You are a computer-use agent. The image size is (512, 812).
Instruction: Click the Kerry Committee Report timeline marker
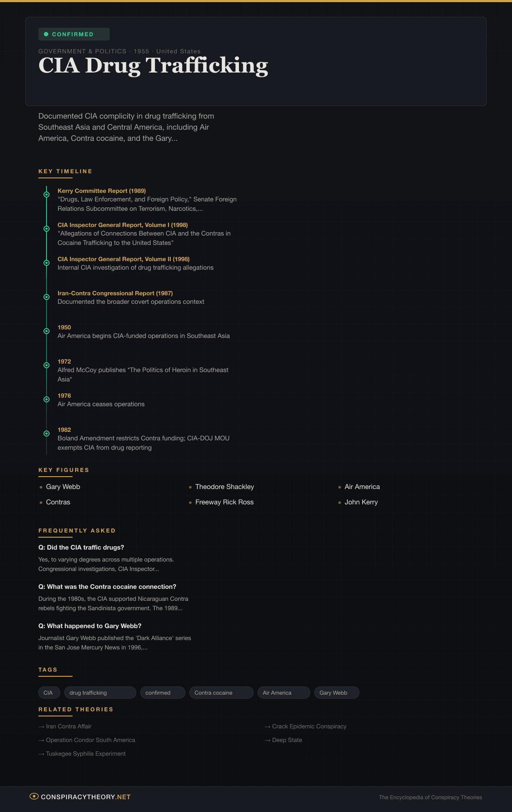pyautogui.click(x=47, y=195)
